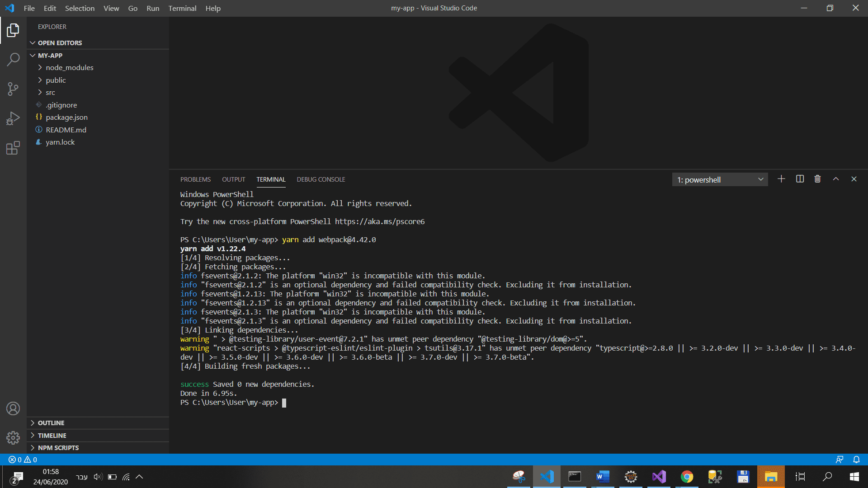Image resolution: width=868 pixels, height=488 pixels.
Task: Open the floppy disk app on taskbar
Action: tap(743, 477)
